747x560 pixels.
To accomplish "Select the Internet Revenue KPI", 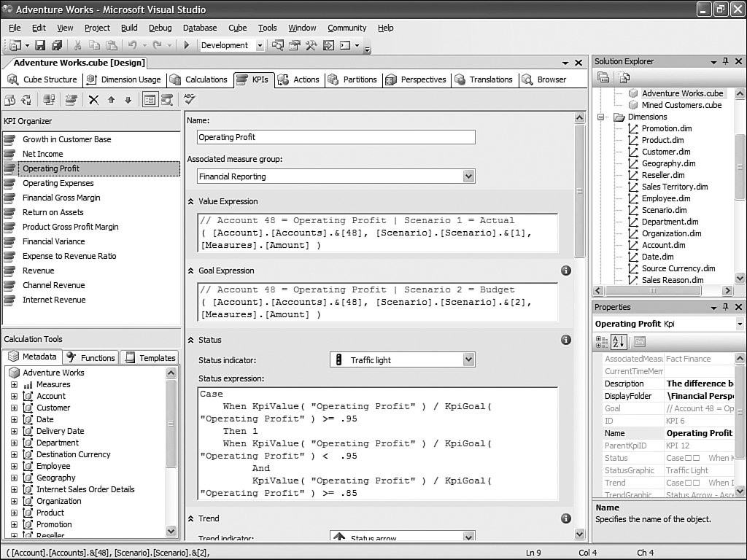I will tap(54, 300).
